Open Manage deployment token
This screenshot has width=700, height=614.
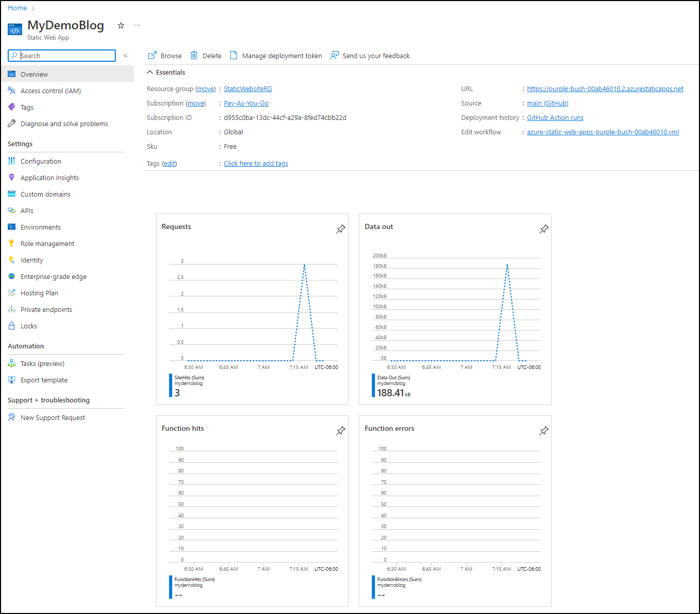(x=276, y=56)
